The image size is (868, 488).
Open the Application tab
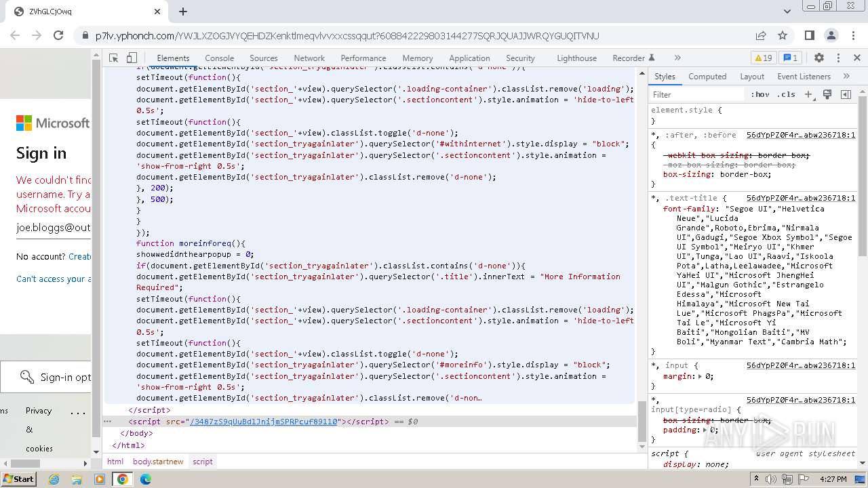click(x=469, y=58)
